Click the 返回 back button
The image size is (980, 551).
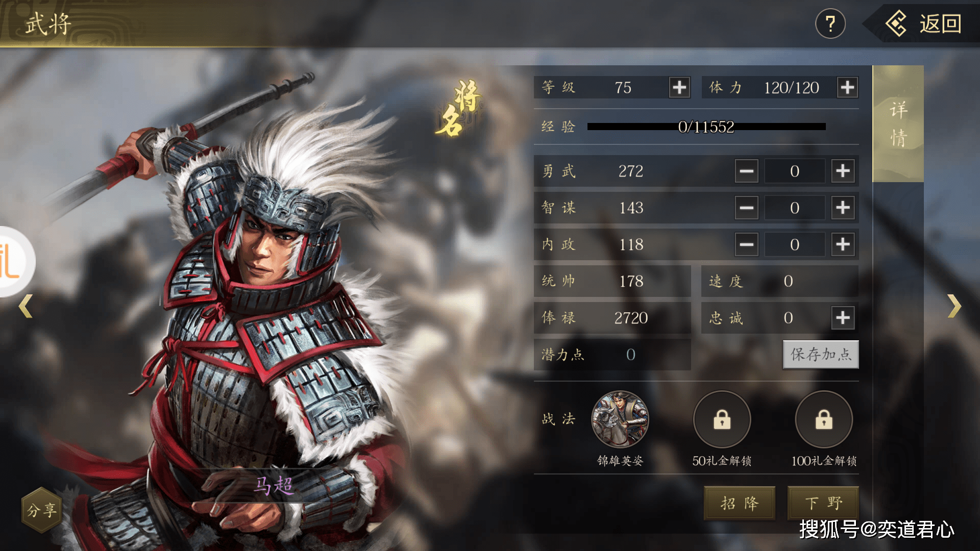923,24
